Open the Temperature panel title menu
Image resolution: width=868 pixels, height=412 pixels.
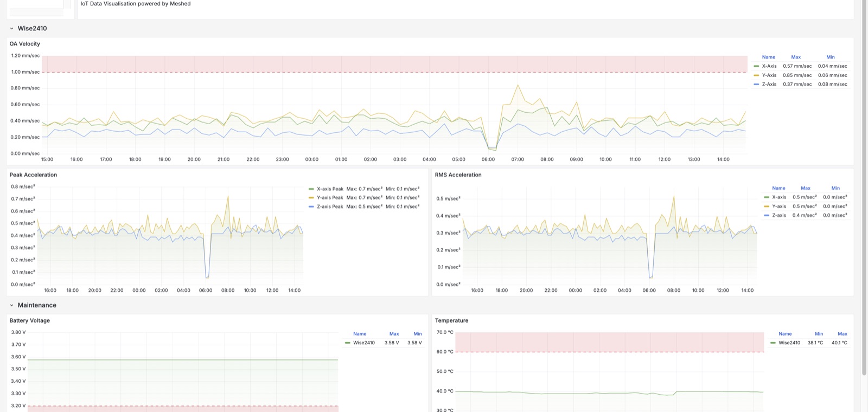(451, 321)
